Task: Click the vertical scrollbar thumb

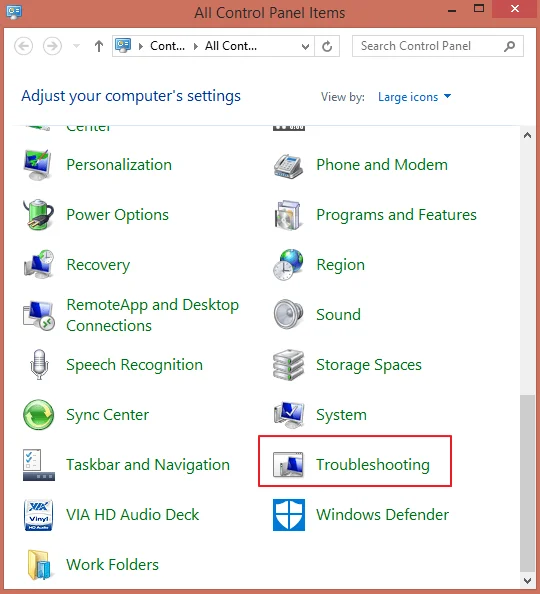Action: [527, 484]
